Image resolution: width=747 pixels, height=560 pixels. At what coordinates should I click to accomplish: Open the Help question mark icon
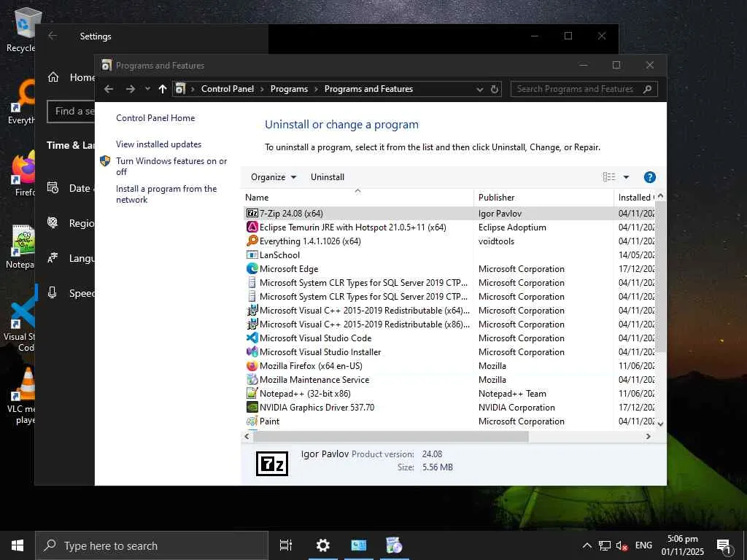[x=649, y=177]
